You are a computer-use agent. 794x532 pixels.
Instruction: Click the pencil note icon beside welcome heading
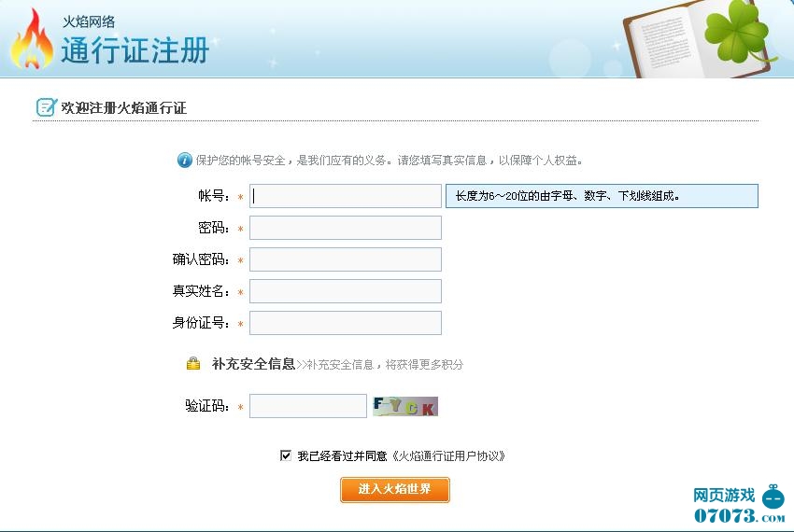click(x=46, y=107)
